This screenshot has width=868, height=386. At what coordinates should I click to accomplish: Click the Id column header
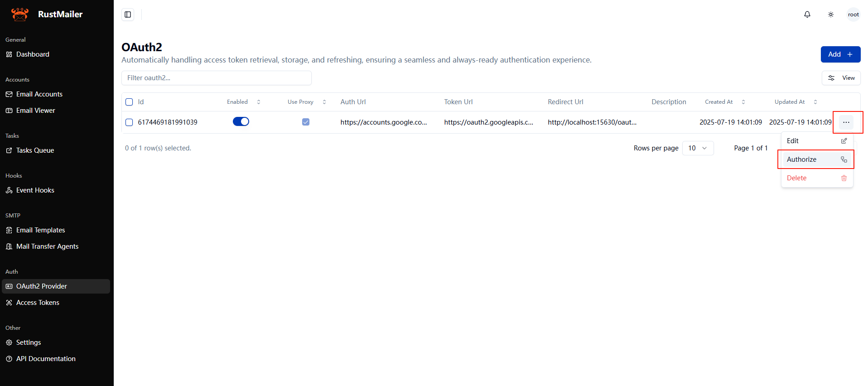coord(141,102)
